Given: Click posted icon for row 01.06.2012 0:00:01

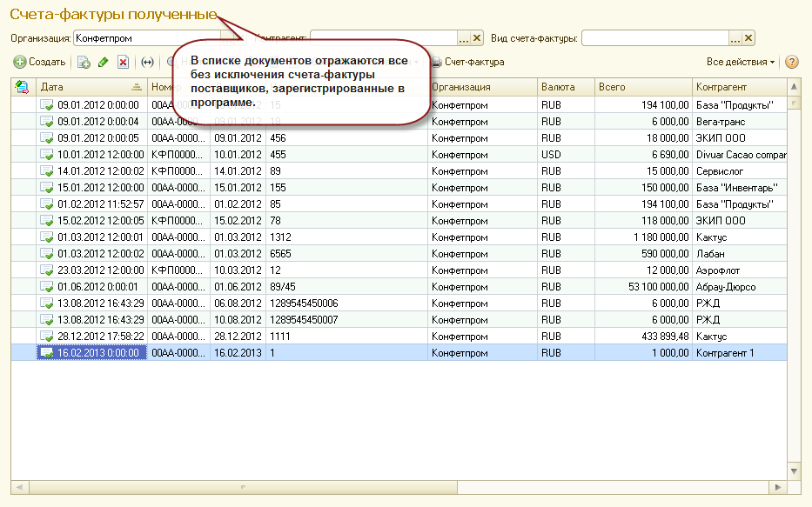Looking at the screenshot, I should (x=47, y=287).
